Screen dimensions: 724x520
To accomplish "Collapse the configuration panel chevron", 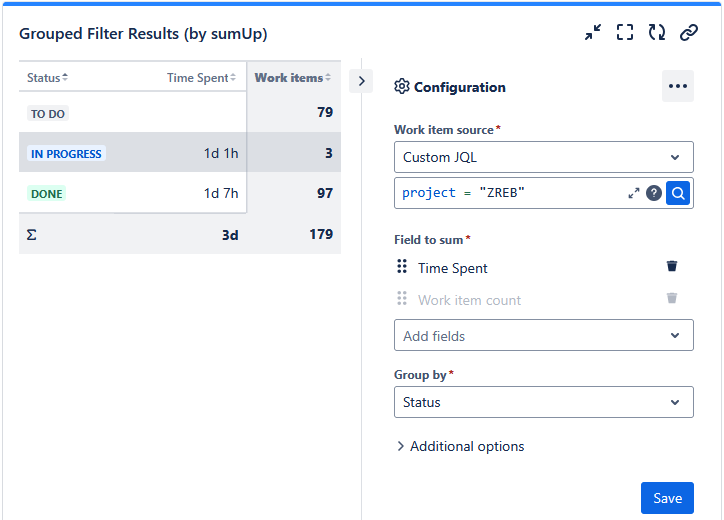I will coord(361,80).
